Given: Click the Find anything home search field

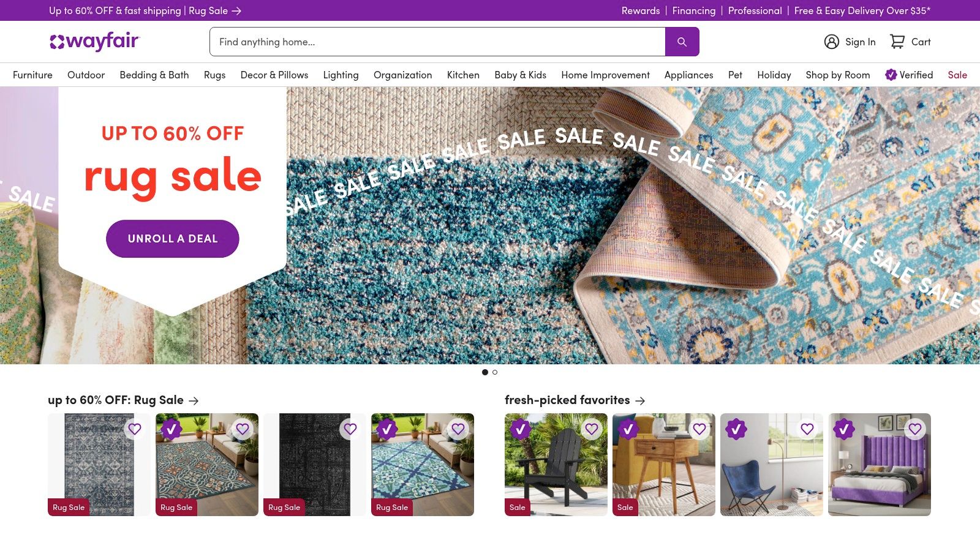Looking at the screenshot, I should tap(429, 42).
